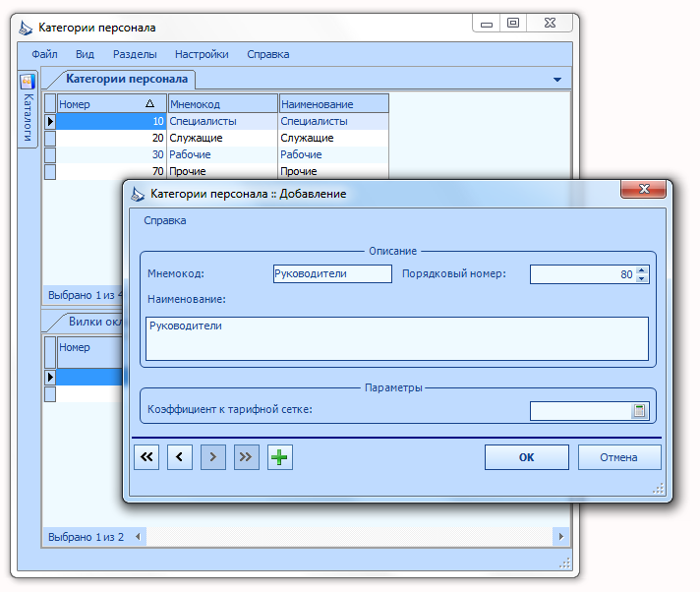Click app icon in Добавление dialog title
The width and height of the screenshot is (700, 592).
[138, 194]
